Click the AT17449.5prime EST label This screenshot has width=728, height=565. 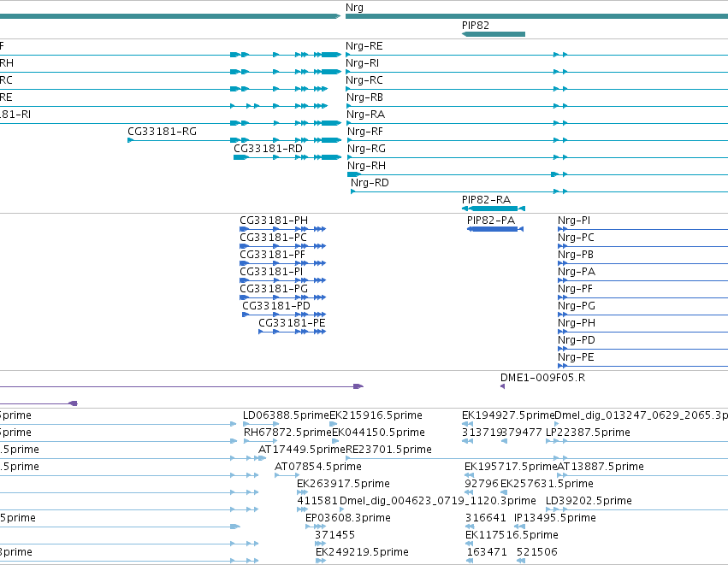[302, 450]
